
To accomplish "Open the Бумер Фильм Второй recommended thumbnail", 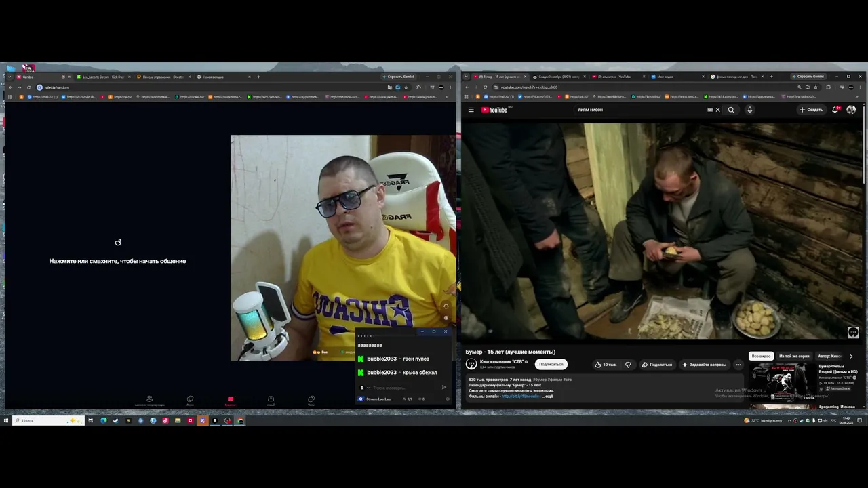I will (782, 382).
